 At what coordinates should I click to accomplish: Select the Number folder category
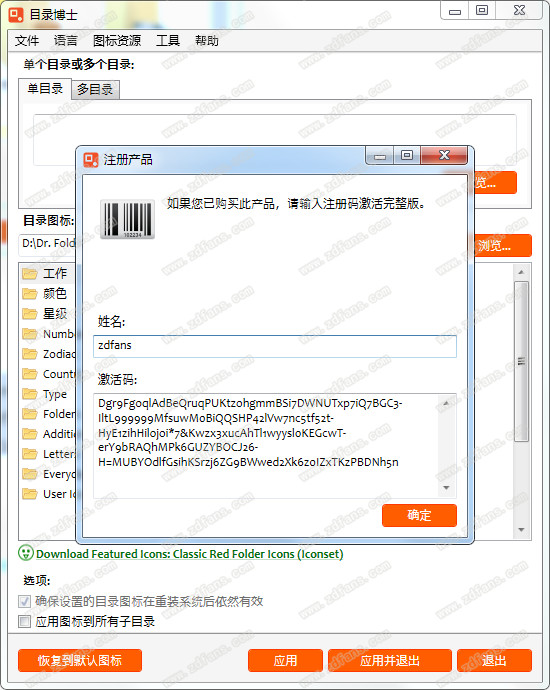click(x=48, y=334)
